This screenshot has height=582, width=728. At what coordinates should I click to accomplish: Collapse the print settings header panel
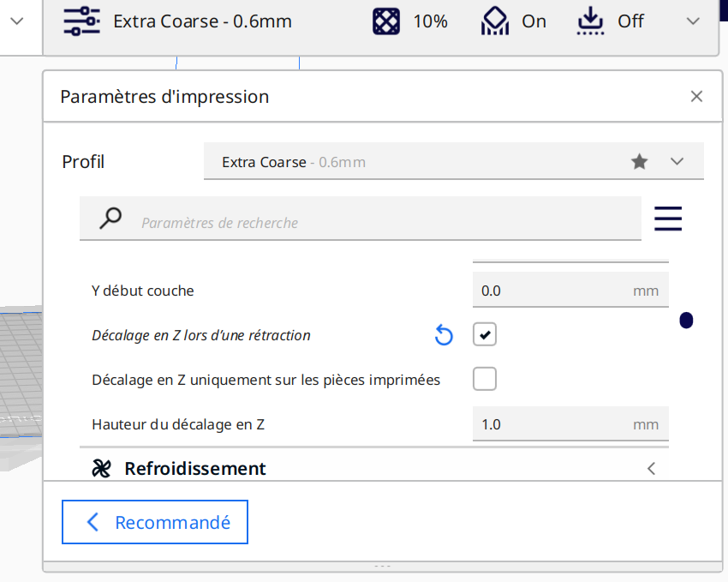click(693, 21)
